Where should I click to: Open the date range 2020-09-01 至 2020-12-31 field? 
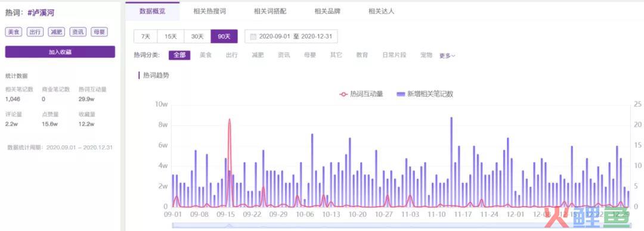[x=291, y=36]
